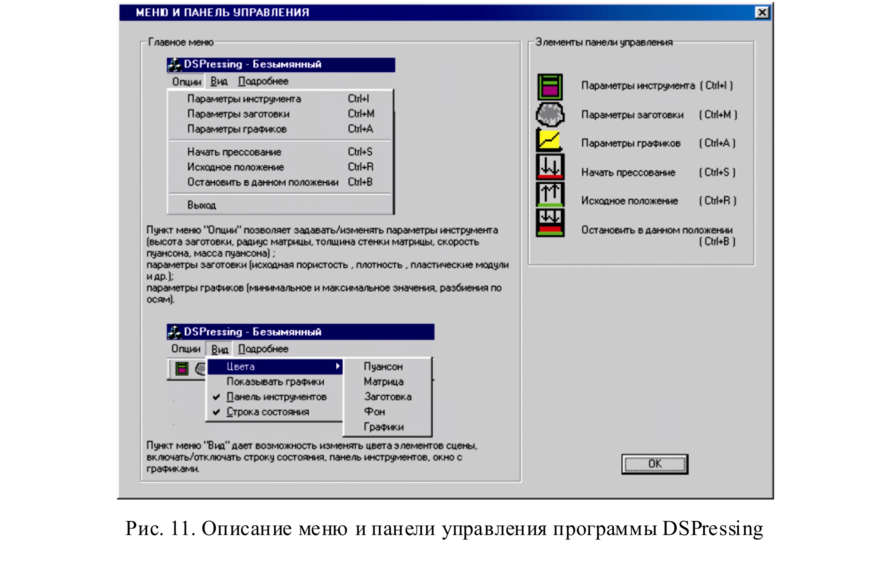887x588 pixels.
Task: Click upper DSPressing - Безымянный title bar
Action: click(x=281, y=65)
